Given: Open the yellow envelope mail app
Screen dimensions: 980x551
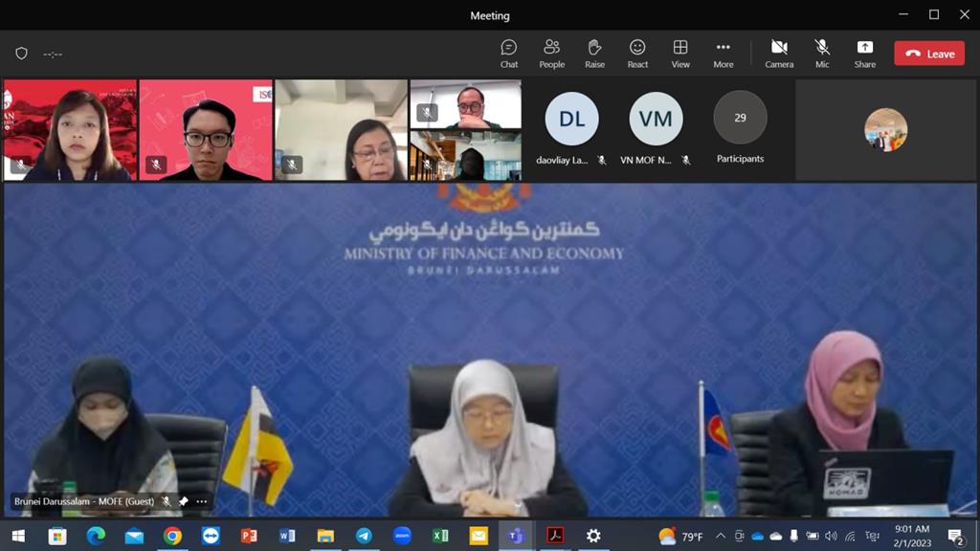Looking at the screenshot, I should [x=479, y=536].
